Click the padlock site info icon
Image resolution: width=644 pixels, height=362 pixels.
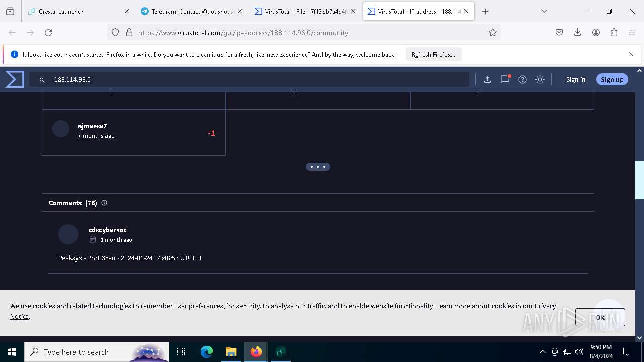129,32
